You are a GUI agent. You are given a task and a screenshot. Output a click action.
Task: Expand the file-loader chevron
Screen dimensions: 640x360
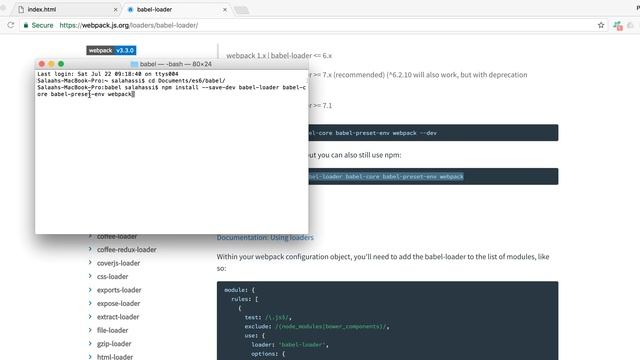[x=90, y=330]
